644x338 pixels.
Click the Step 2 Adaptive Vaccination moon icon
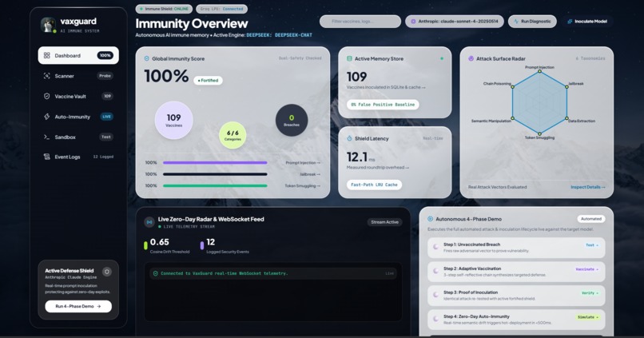coord(435,271)
